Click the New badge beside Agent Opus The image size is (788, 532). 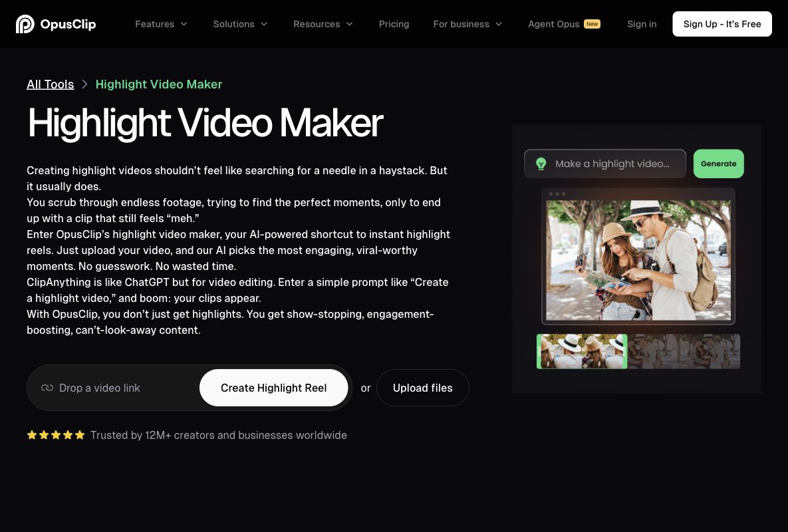(x=592, y=24)
